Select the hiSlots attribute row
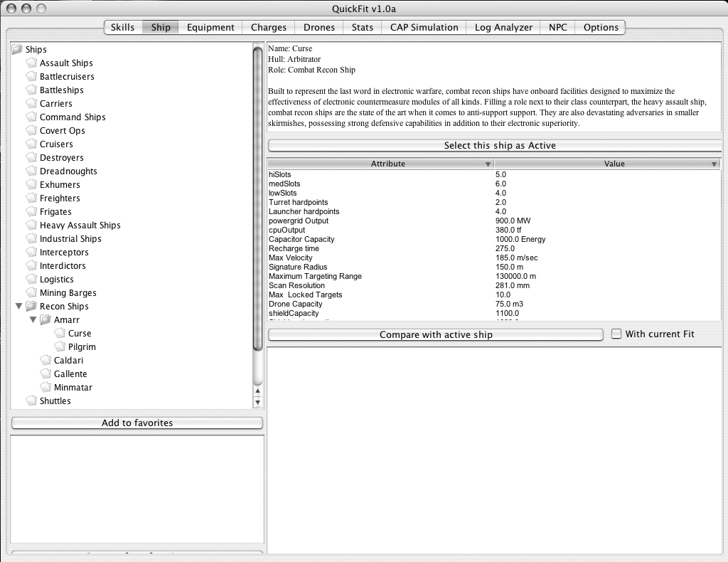Screen dimensions: 728x562 coord(494,174)
